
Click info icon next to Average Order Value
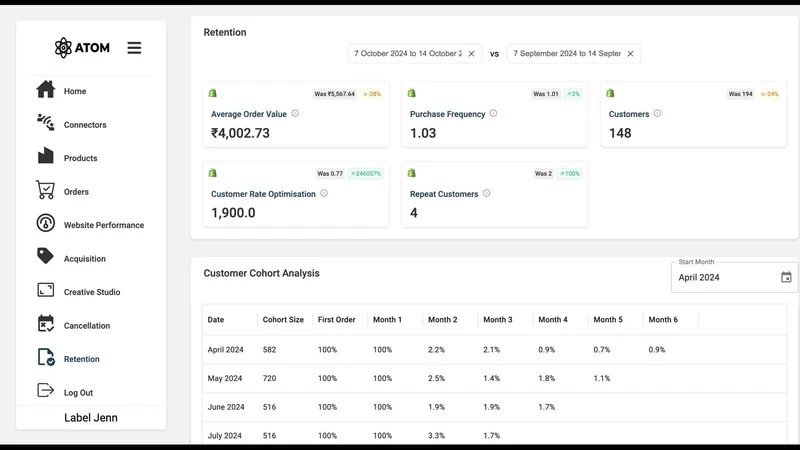295,113
